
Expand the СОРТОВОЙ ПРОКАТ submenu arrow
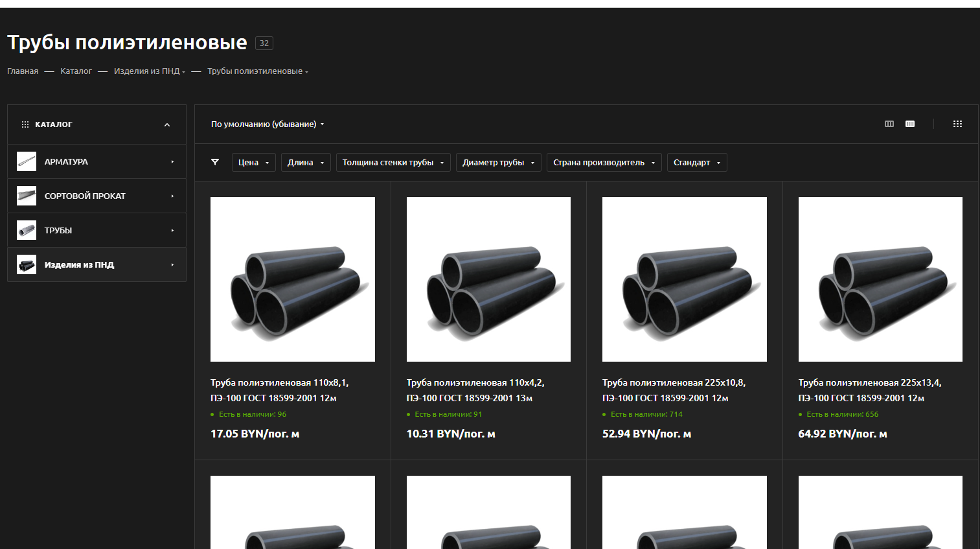(172, 196)
